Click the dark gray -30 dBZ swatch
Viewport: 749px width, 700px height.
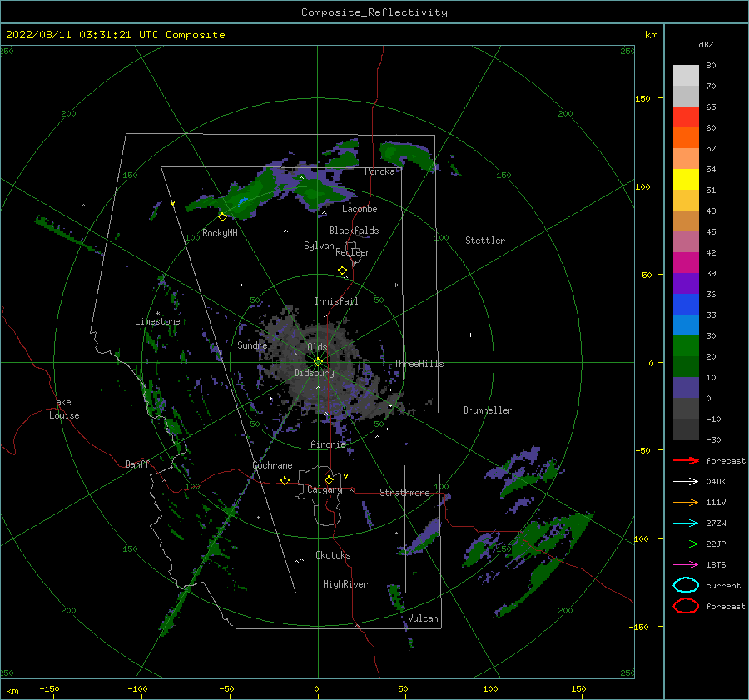pyautogui.click(x=686, y=429)
